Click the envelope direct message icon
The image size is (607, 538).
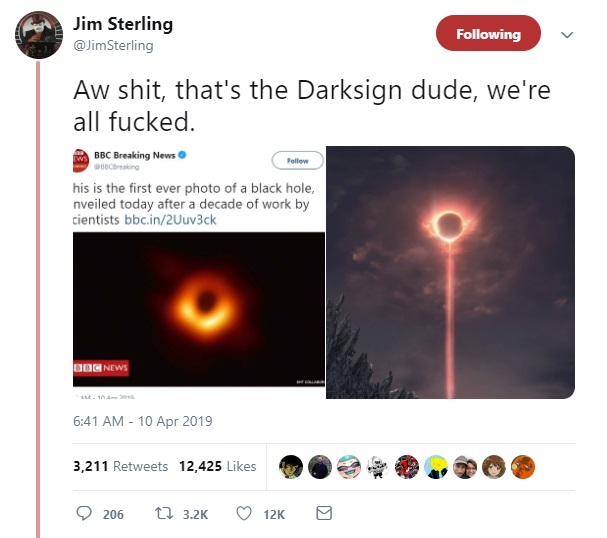pyautogui.click(x=324, y=513)
